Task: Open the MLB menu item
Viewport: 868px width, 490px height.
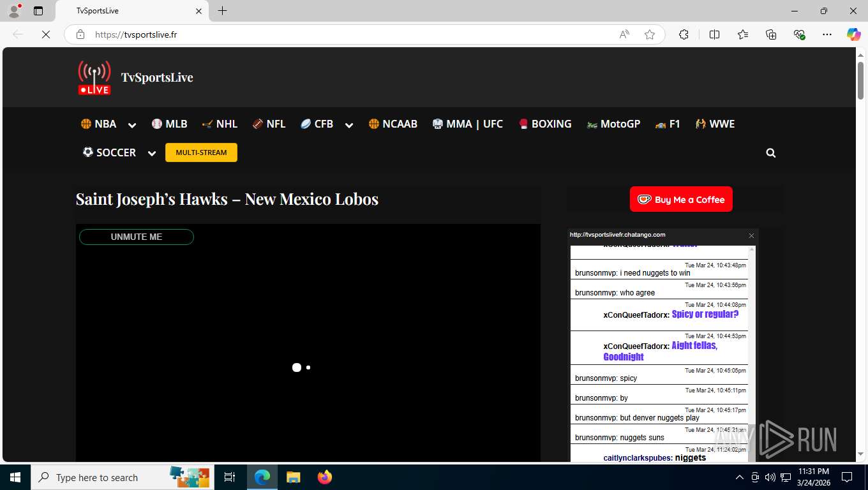Action: coord(169,124)
